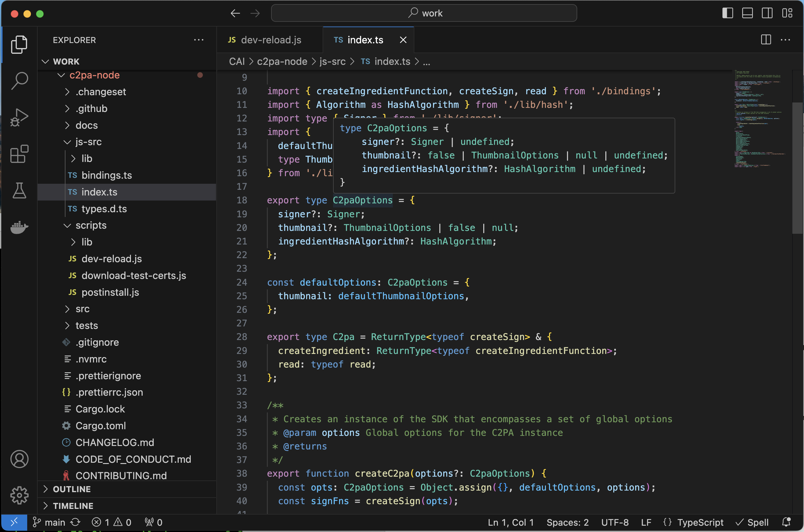Click the command center search box 'work'
This screenshot has width=804, height=532.
(424, 13)
